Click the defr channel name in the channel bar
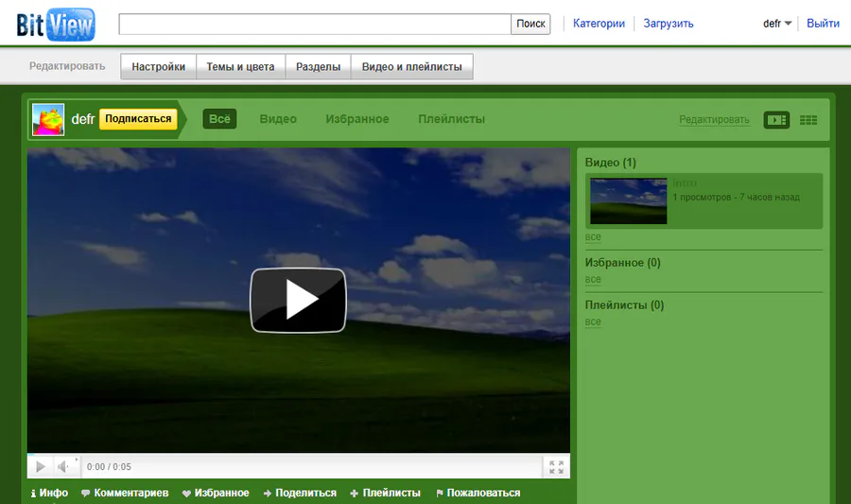The image size is (851, 504). (x=83, y=119)
